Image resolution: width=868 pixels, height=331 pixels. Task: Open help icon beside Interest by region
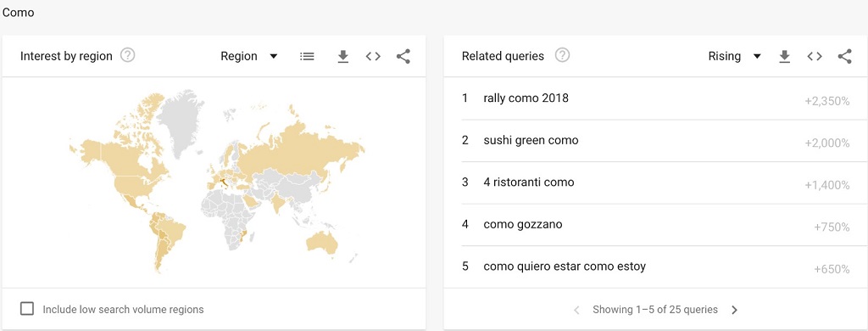coord(128,55)
